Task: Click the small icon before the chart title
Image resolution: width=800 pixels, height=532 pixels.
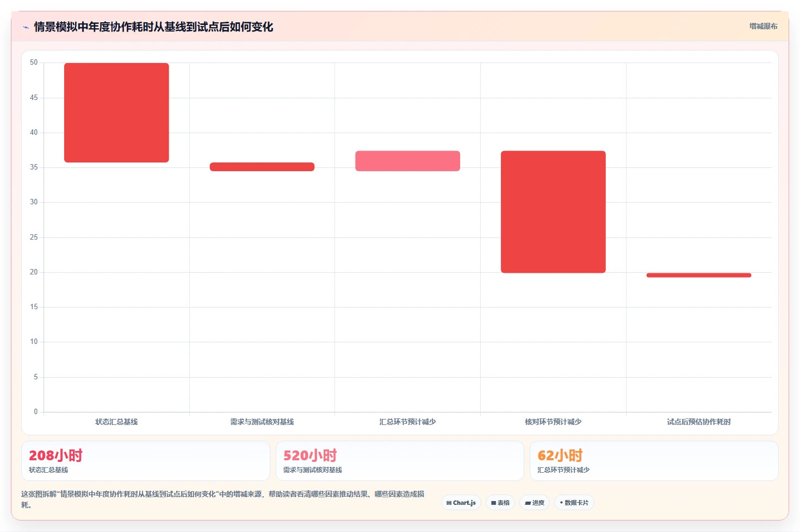Action: click(26, 27)
